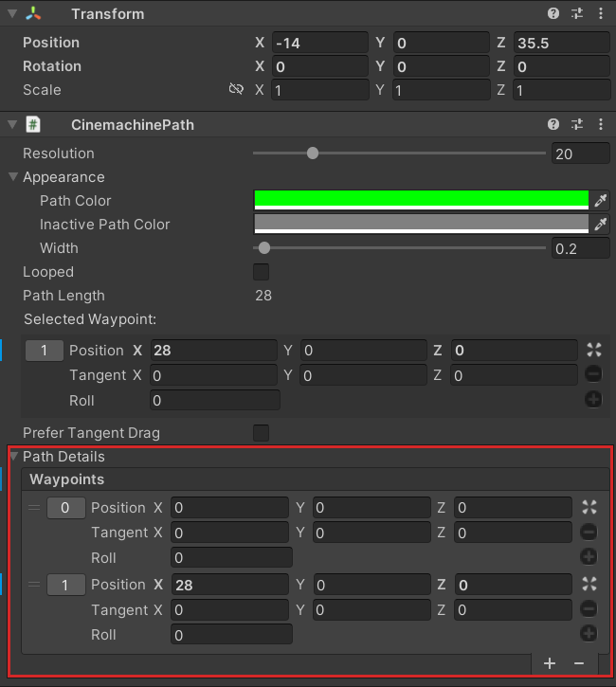Edit Transform Position Z value 35.5
The image size is (616, 687).
pyautogui.click(x=562, y=43)
